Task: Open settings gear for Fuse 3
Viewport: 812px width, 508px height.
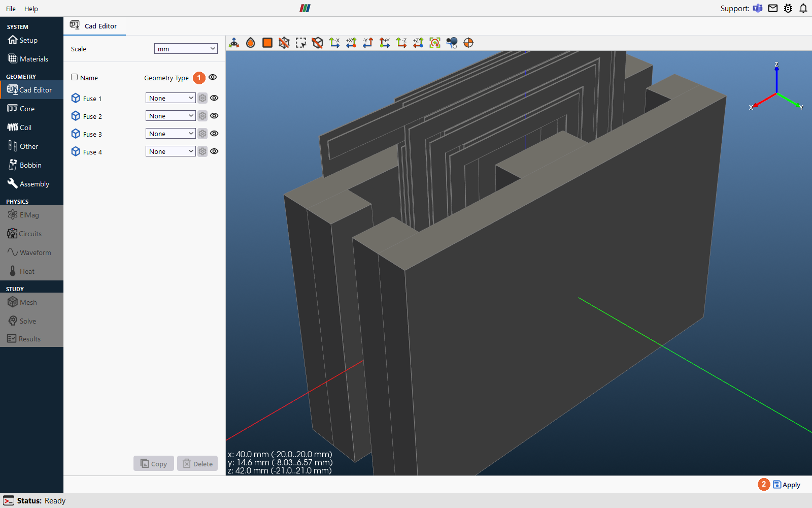Action: (x=202, y=134)
